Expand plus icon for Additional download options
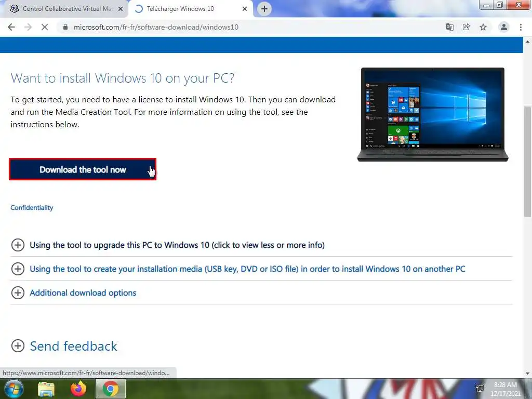This screenshot has height=399, width=532. (18, 292)
